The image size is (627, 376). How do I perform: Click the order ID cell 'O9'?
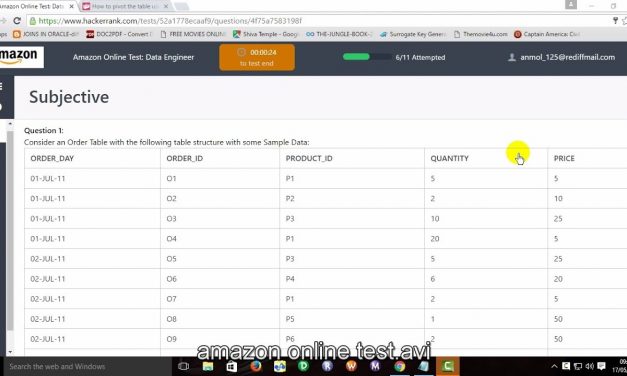(x=171, y=339)
